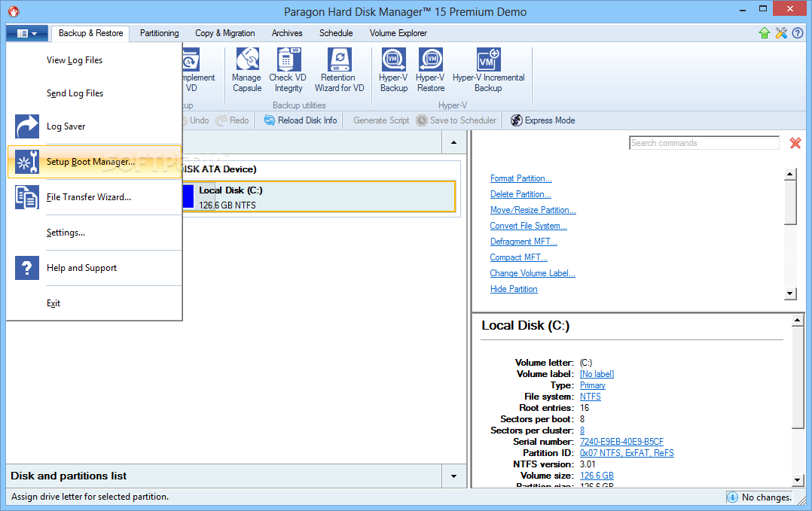Screen dimensions: 812x511
Task: Open the Log Saver menu item
Action: coord(94,126)
